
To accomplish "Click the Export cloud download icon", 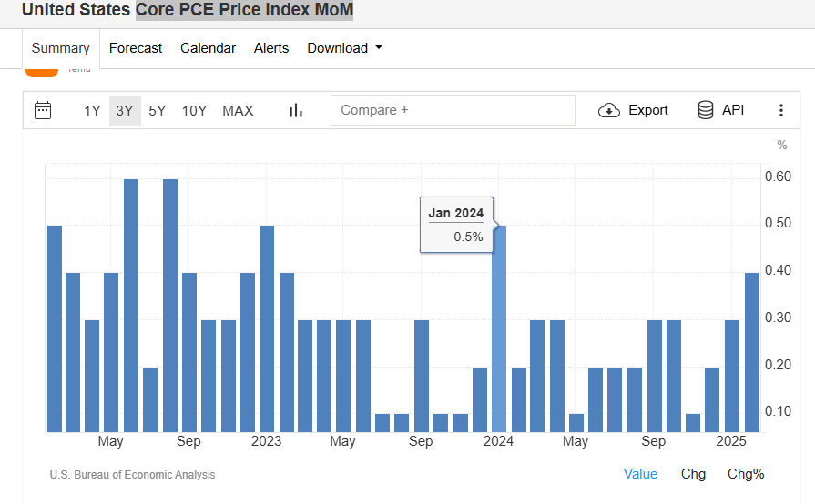I will 608,110.
